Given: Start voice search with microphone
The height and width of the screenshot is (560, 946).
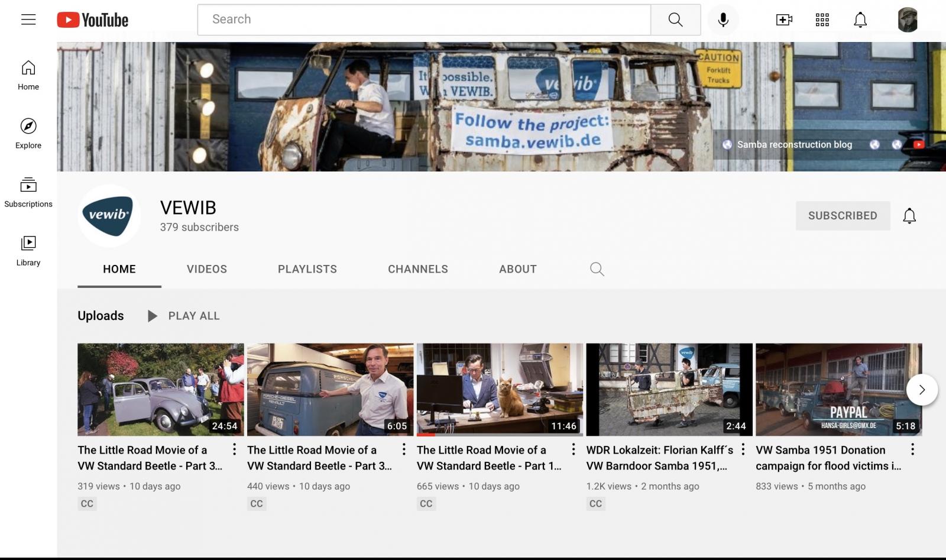Looking at the screenshot, I should coord(723,20).
